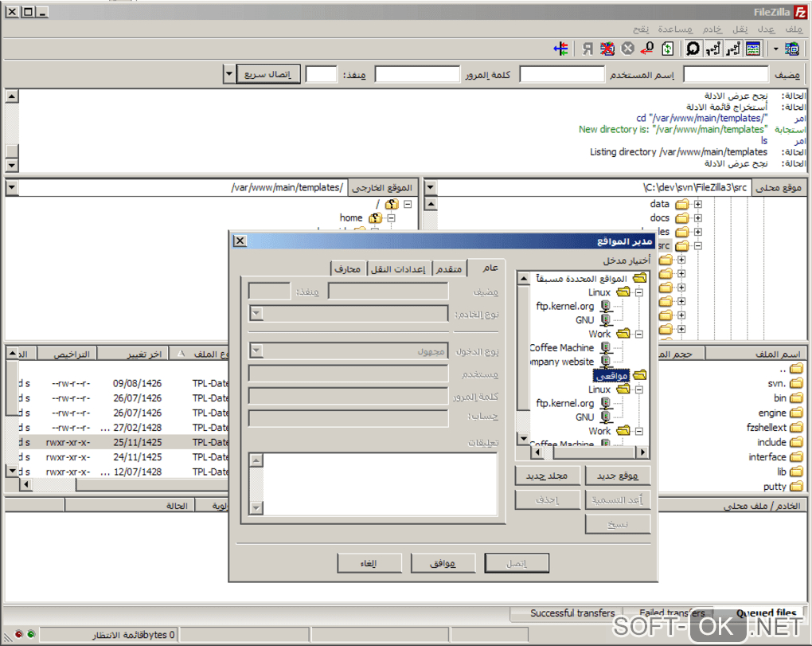Click the directory comparison toolbar icon
The width and height of the screenshot is (812, 646).
(561, 49)
